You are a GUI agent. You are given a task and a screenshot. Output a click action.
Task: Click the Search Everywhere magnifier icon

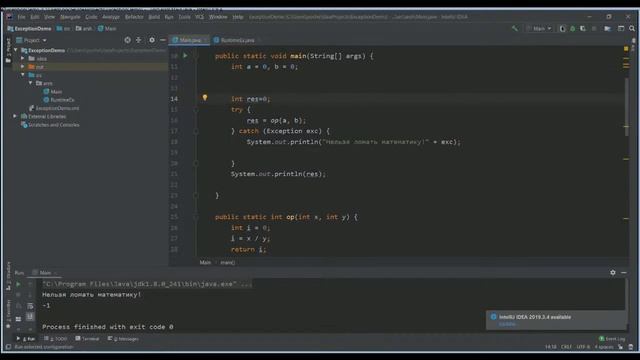click(632, 29)
